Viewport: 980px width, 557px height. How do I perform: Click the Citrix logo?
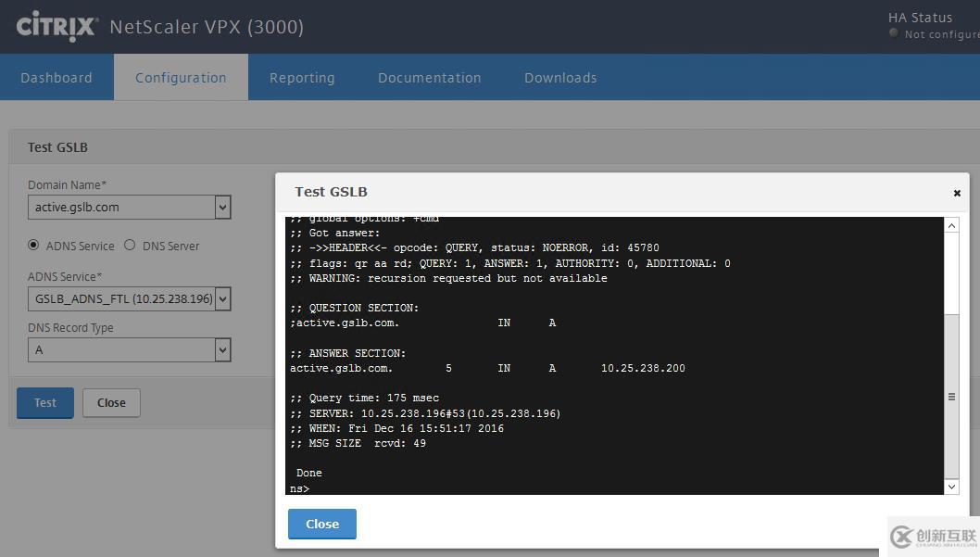57,26
